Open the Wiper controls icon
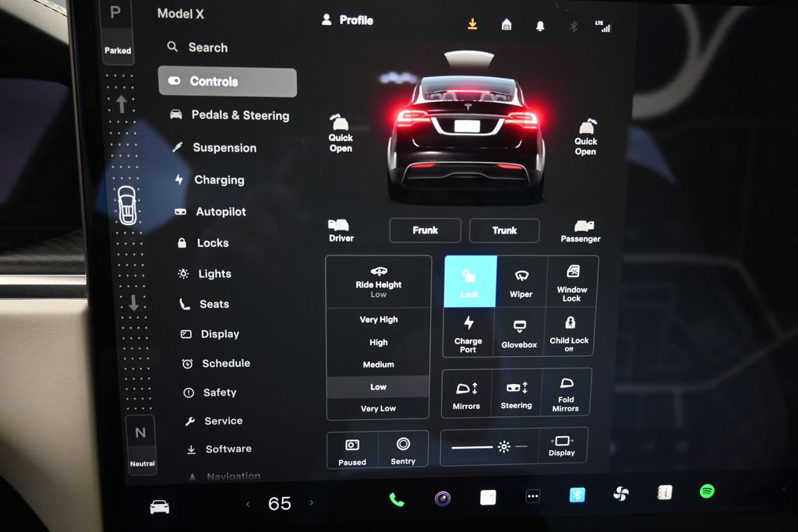 (x=520, y=282)
